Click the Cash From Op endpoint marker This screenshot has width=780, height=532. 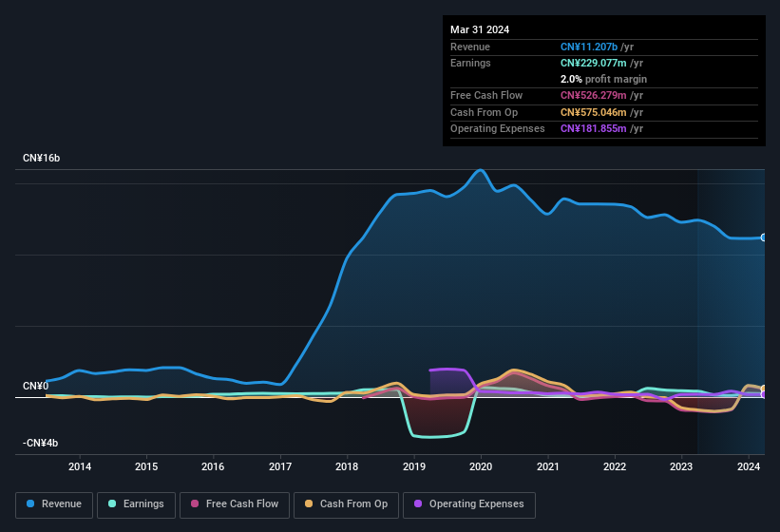pyautogui.click(x=764, y=389)
